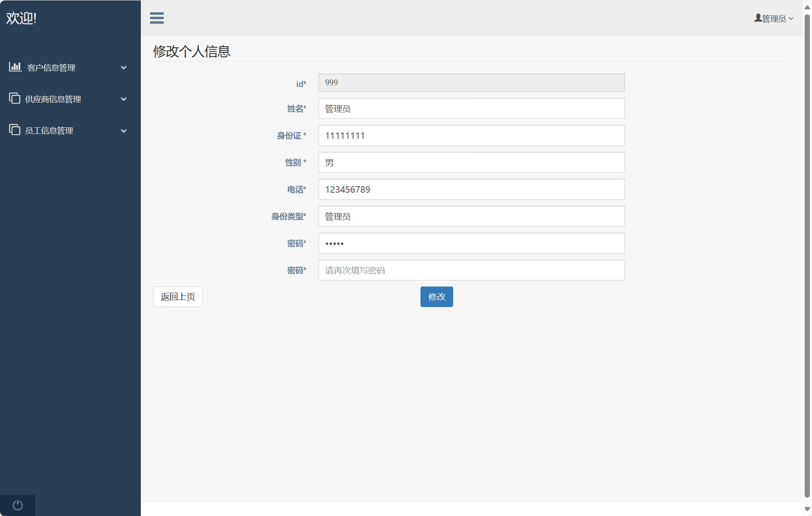812x516 pixels.
Task: Click the logout power icon
Action: pos(17,505)
